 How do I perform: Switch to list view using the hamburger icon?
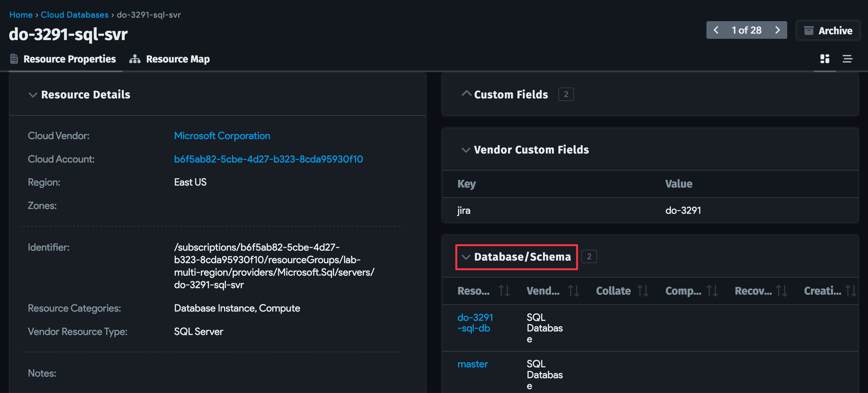point(848,59)
